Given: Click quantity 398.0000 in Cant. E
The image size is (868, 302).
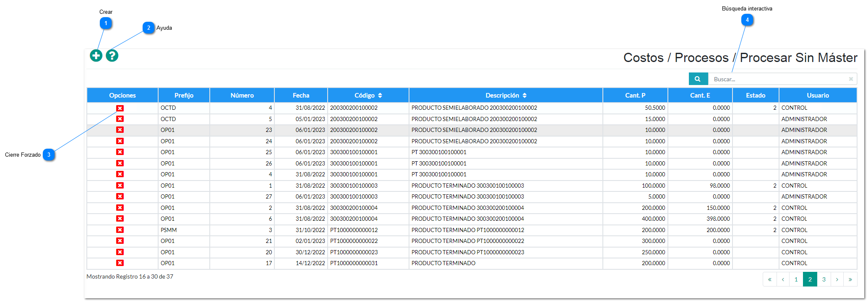Looking at the screenshot, I should [x=700, y=219].
